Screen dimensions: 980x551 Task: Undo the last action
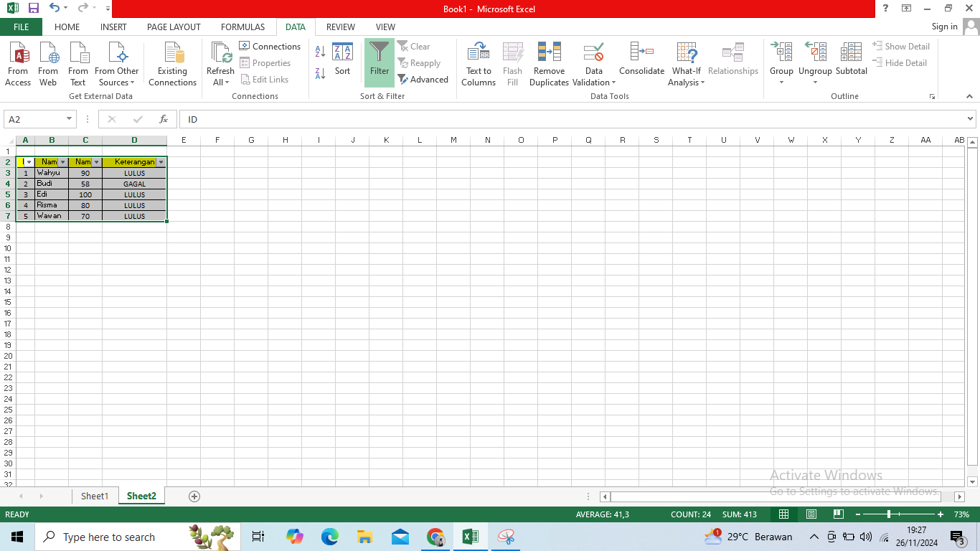pos(55,9)
